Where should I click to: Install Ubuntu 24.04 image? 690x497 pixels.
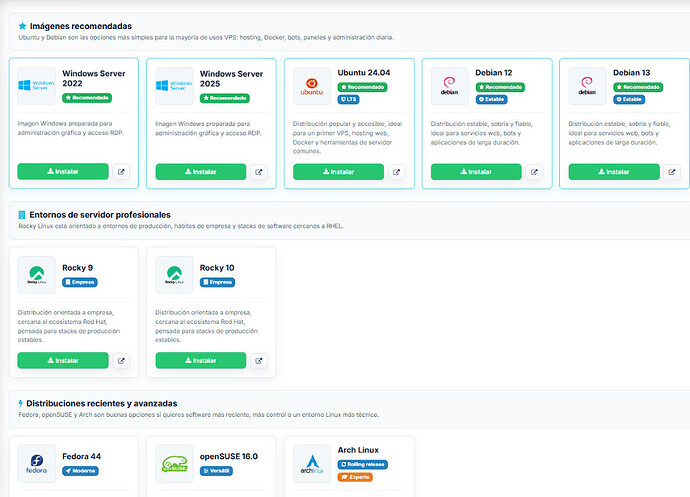tap(338, 172)
